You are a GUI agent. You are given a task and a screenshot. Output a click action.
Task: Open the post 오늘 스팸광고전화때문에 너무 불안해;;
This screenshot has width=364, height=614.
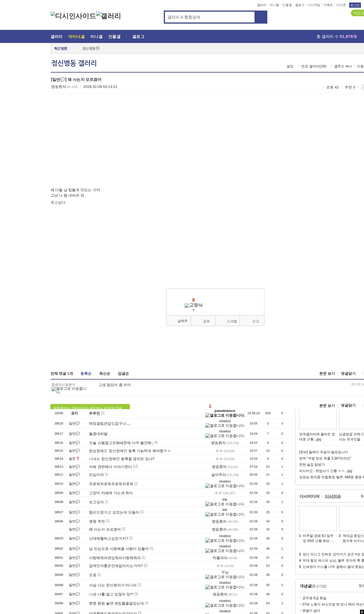(121, 443)
